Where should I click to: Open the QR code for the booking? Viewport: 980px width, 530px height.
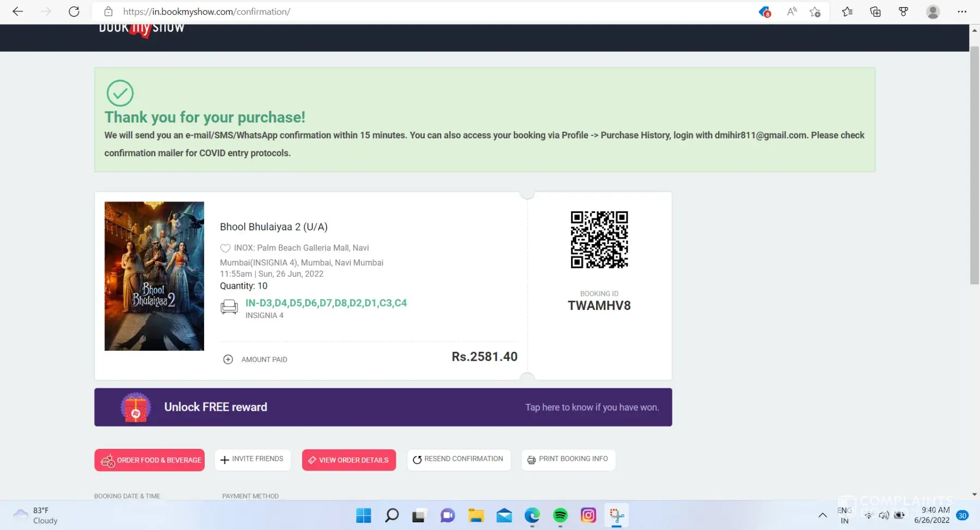point(599,240)
